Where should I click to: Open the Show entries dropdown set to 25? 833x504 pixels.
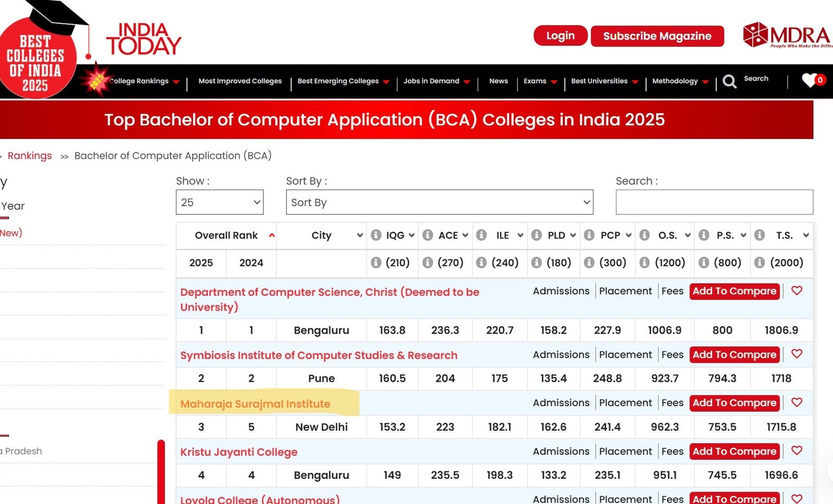coord(220,202)
